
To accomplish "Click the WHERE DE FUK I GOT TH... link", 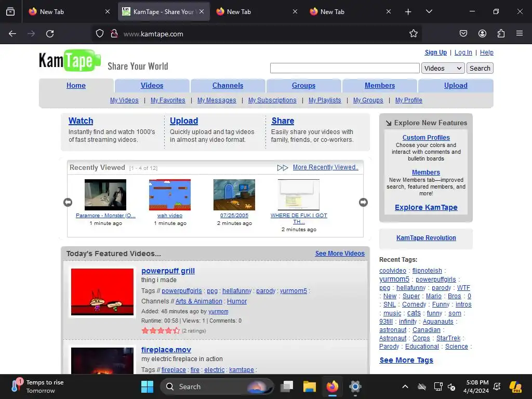I will click(299, 219).
